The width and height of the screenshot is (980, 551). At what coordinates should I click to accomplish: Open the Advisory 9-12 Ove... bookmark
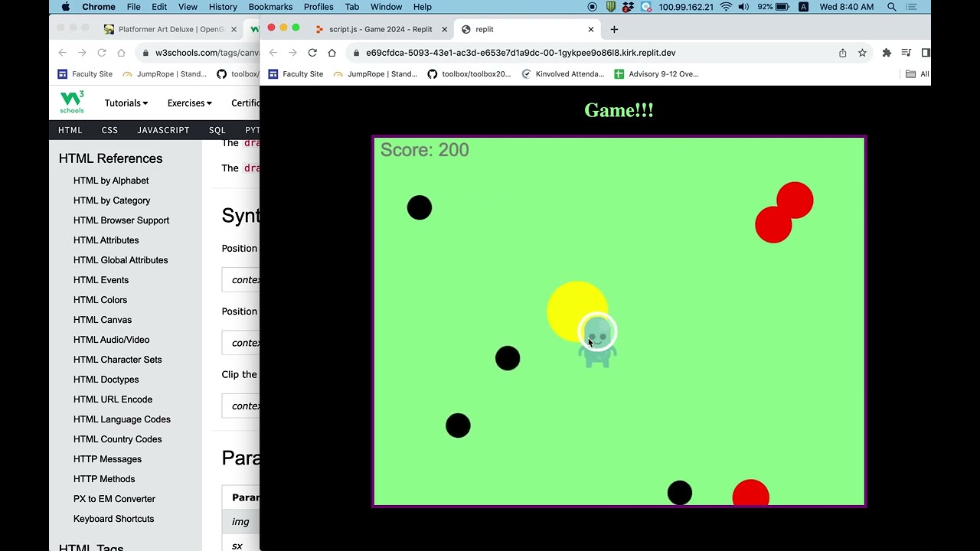657,74
